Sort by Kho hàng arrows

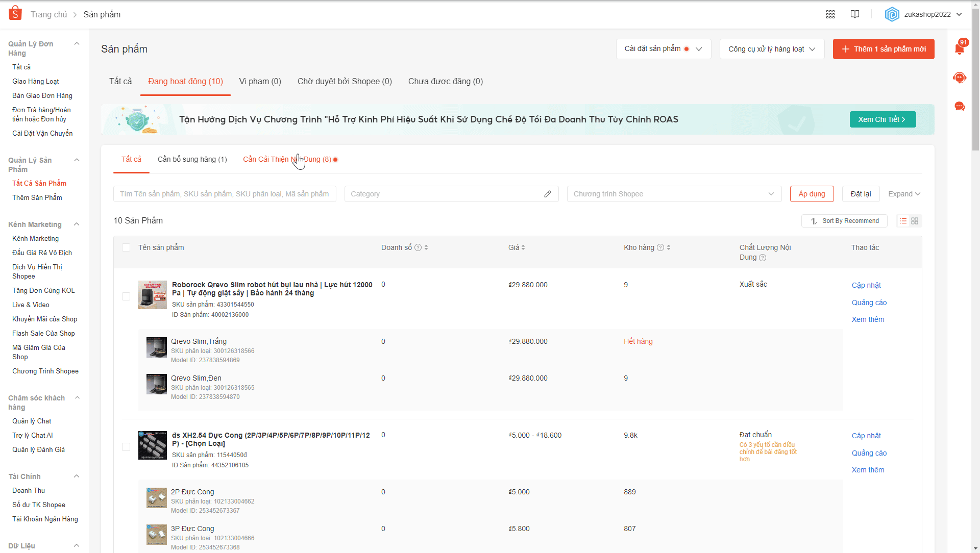[669, 247]
